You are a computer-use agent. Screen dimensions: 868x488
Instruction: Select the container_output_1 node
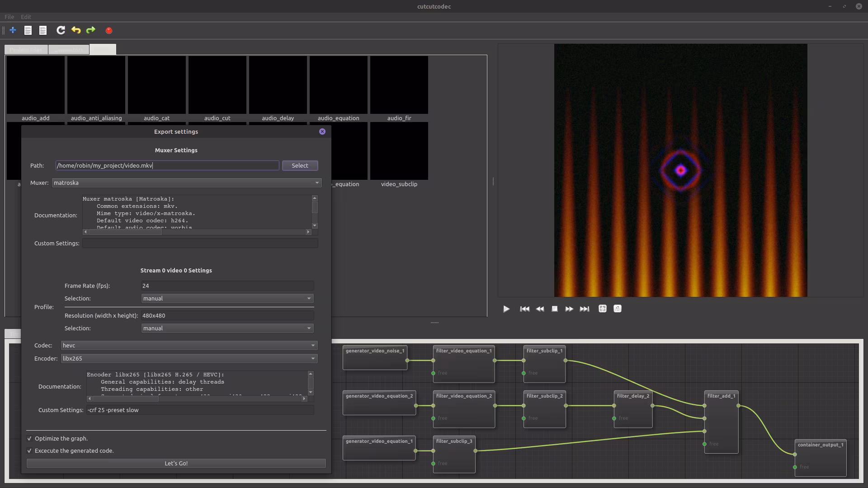click(821, 458)
